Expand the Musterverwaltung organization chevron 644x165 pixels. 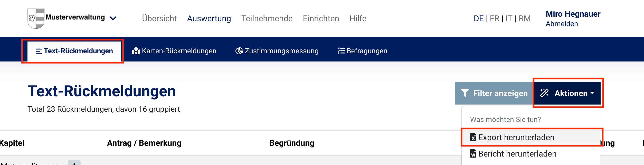pos(113,18)
